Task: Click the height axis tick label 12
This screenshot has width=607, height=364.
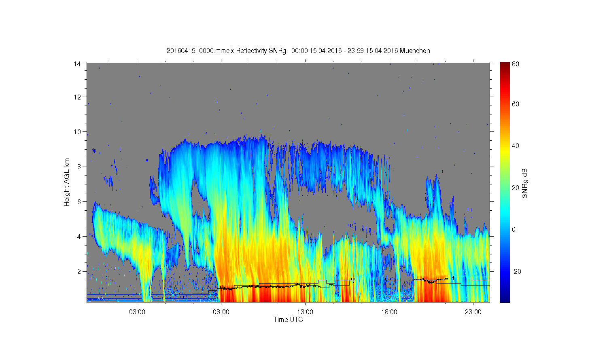Action: coord(77,97)
